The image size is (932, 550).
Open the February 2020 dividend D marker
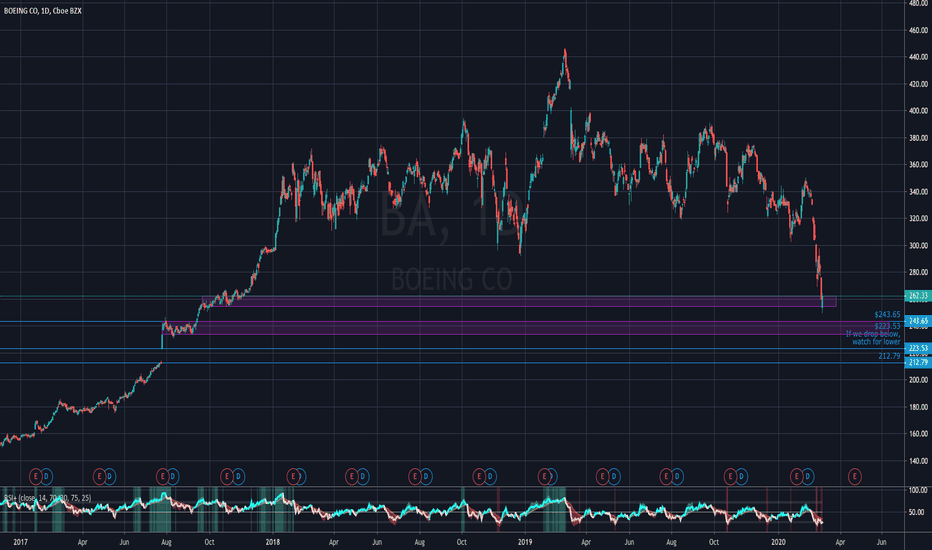pyautogui.click(x=808, y=476)
